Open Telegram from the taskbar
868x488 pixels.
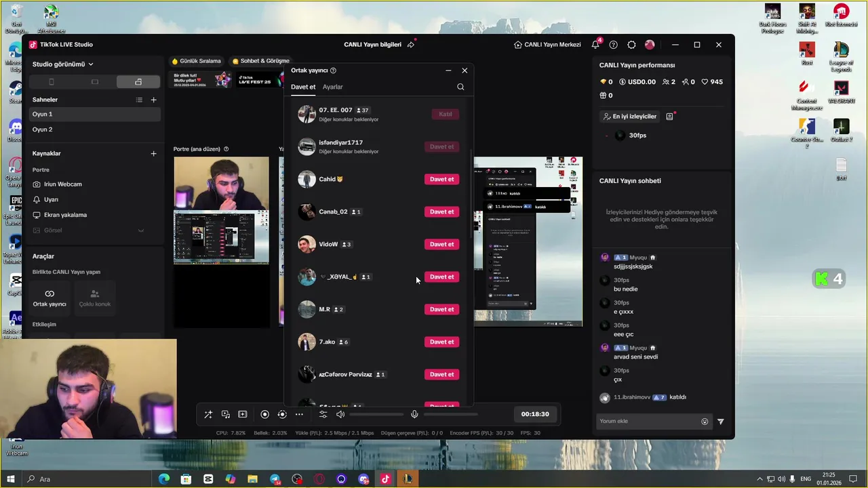[x=275, y=479]
